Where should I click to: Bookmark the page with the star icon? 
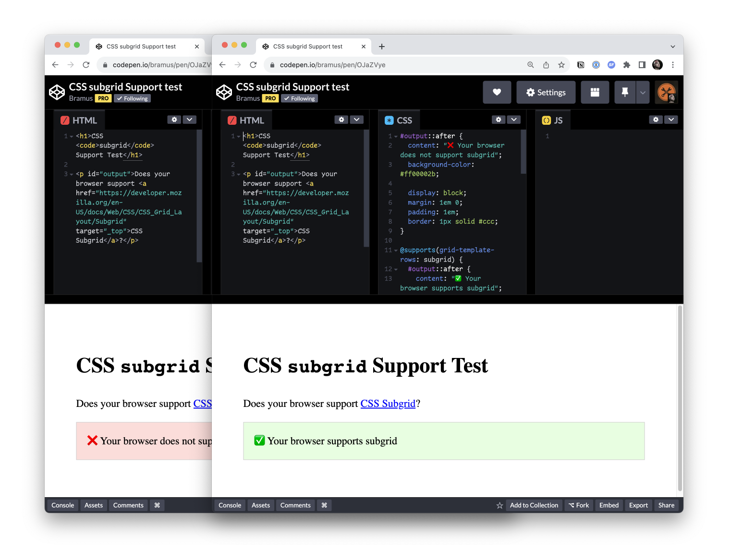click(561, 65)
